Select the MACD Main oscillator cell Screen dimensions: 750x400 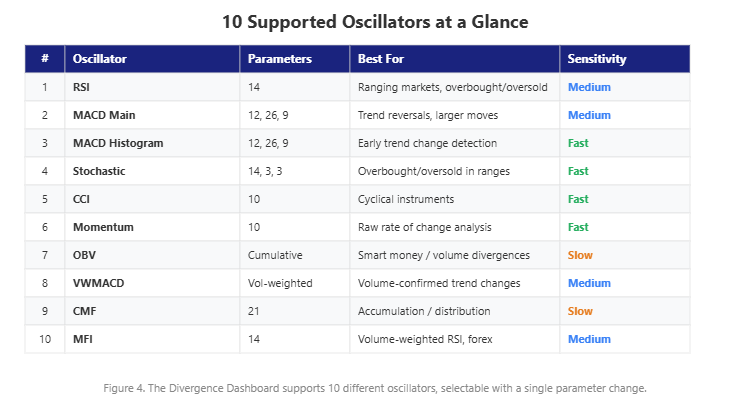click(x=104, y=115)
